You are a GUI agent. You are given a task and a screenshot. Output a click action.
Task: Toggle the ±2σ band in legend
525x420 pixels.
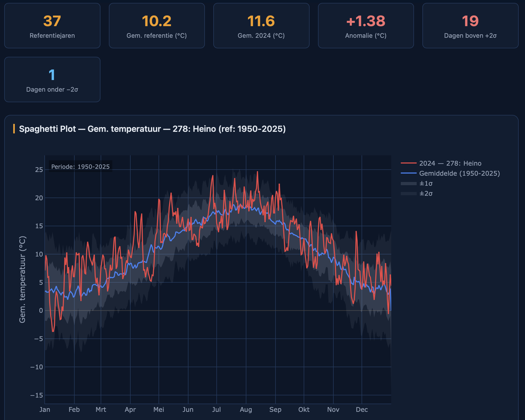coord(426,193)
